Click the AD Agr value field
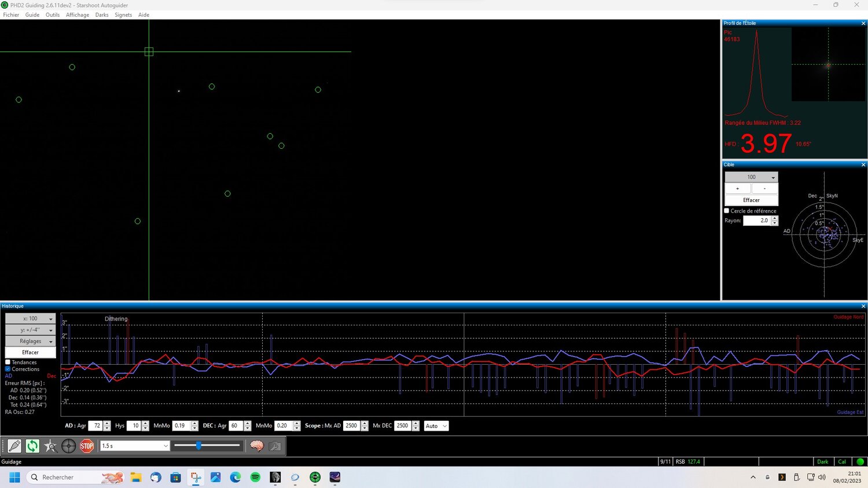This screenshot has width=868, height=488. pyautogui.click(x=95, y=426)
